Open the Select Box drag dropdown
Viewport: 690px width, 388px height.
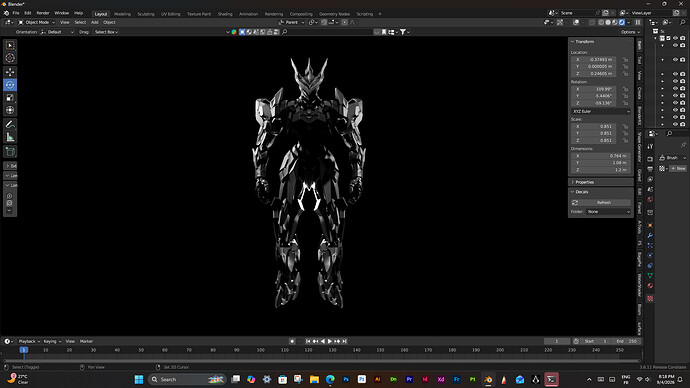click(x=106, y=32)
